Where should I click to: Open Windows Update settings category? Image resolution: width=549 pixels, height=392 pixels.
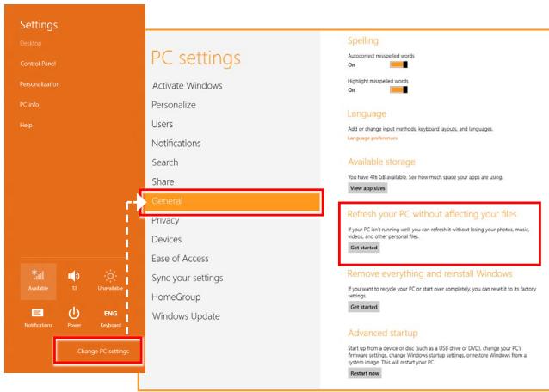pyautogui.click(x=186, y=316)
